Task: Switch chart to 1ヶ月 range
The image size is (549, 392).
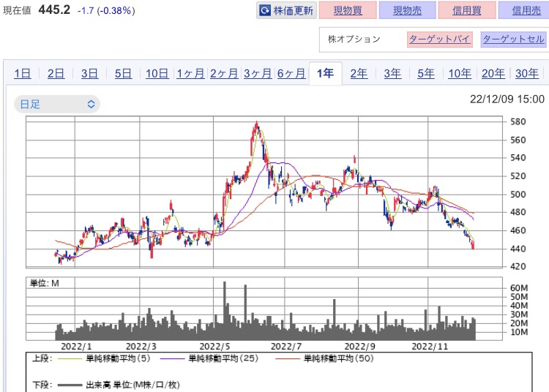Action: [x=190, y=74]
